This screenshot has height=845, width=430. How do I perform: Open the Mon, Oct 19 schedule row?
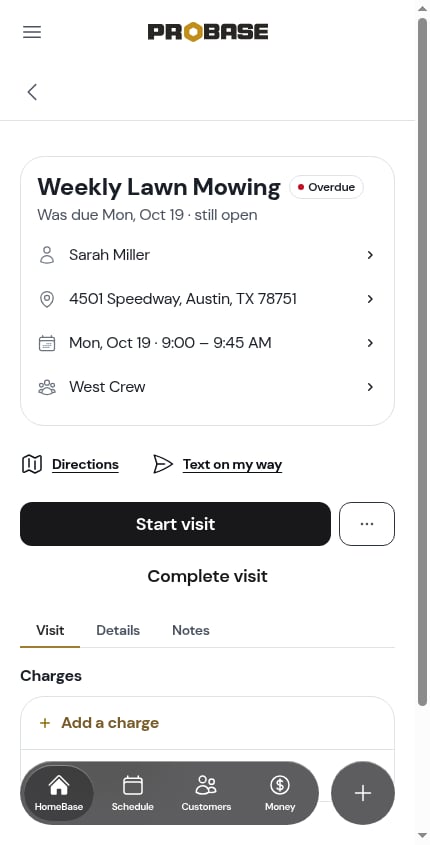tap(207, 343)
